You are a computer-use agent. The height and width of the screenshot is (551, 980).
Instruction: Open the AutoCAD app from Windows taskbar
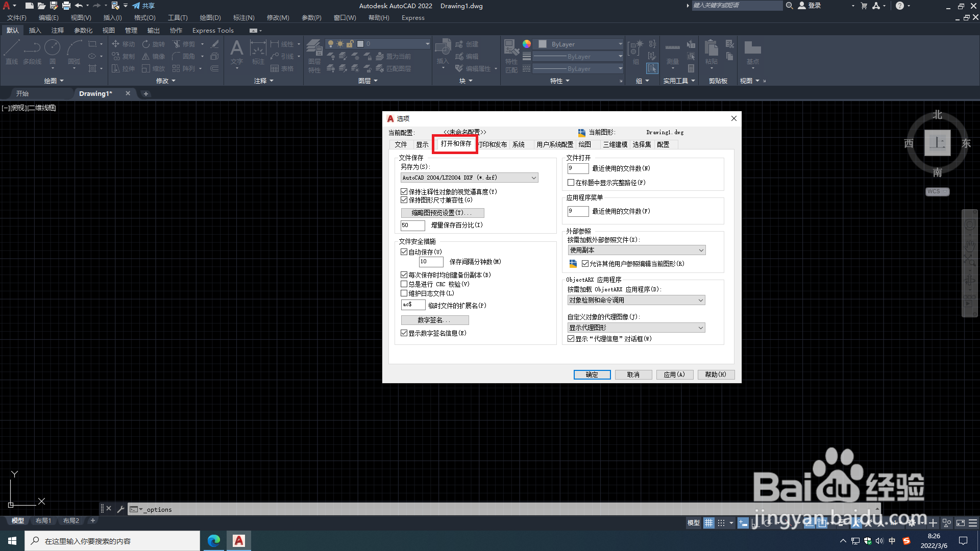point(239,541)
